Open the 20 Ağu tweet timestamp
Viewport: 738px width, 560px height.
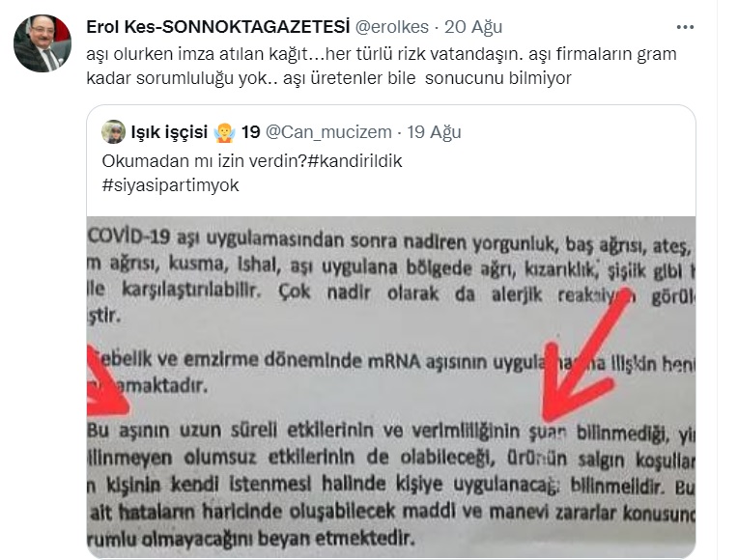coord(473,27)
